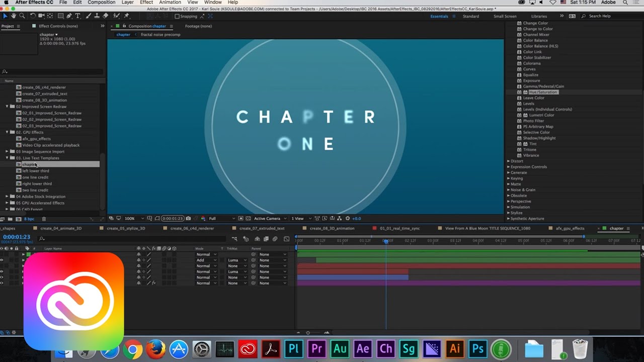This screenshot has height=362, width=644.
Task: Select the Hand tool
Action: 14,16
